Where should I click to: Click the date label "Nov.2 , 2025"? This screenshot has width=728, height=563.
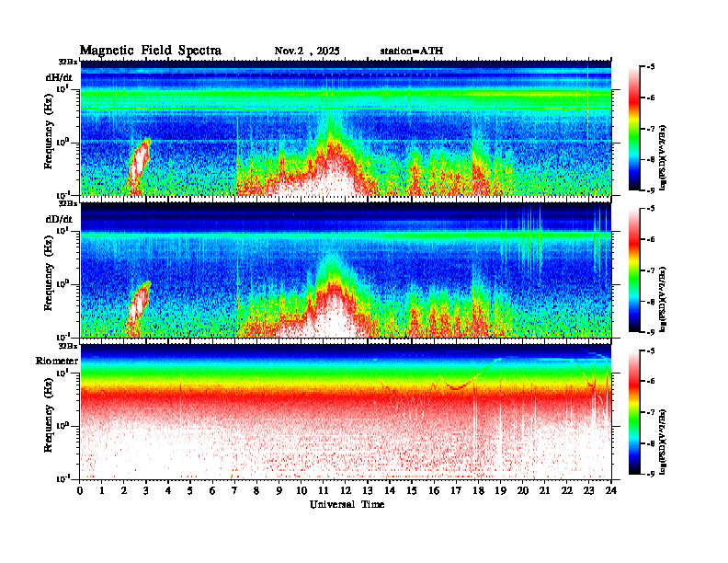(307, 51)
